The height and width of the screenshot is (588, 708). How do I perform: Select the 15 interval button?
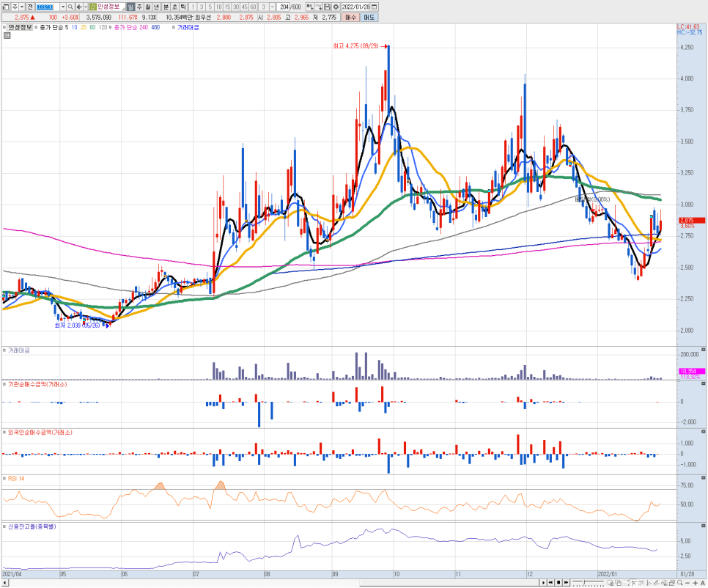[227, 7]
